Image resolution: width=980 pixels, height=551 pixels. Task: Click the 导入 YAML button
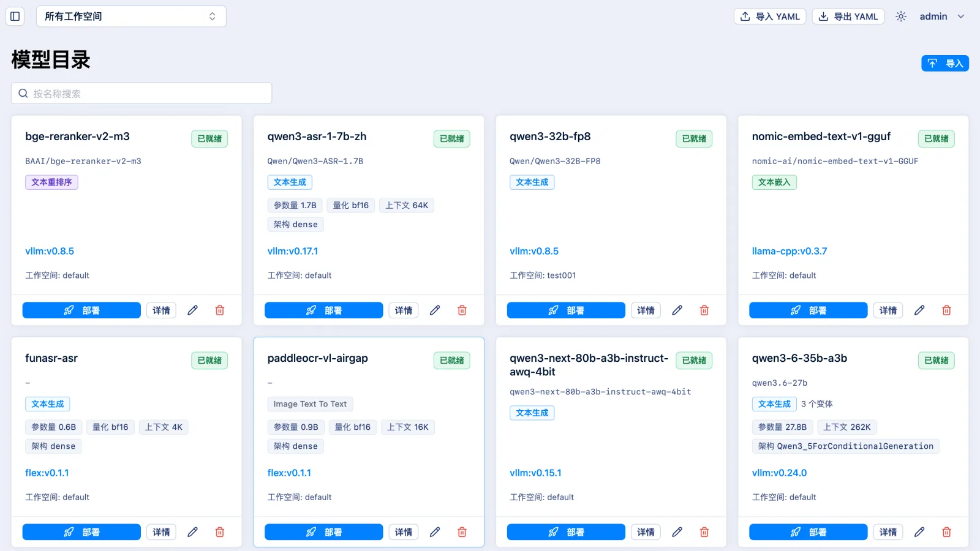(770, 17)
